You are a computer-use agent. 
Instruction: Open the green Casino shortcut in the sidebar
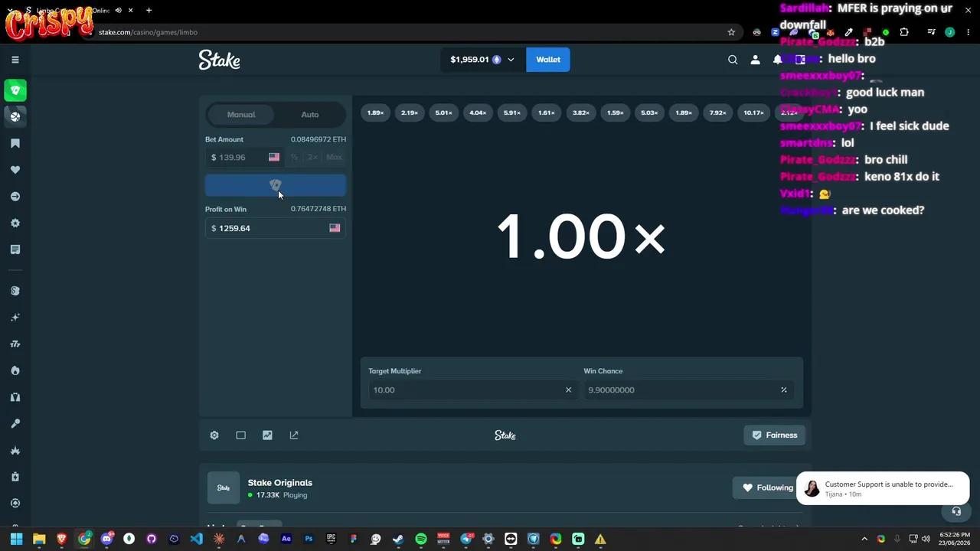(x=15, y=90)
